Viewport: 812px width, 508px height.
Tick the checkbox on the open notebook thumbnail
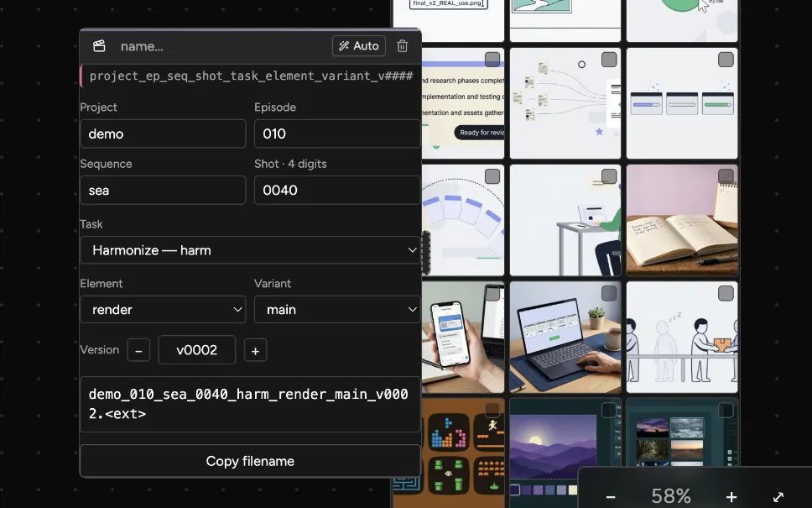point(726,175)
